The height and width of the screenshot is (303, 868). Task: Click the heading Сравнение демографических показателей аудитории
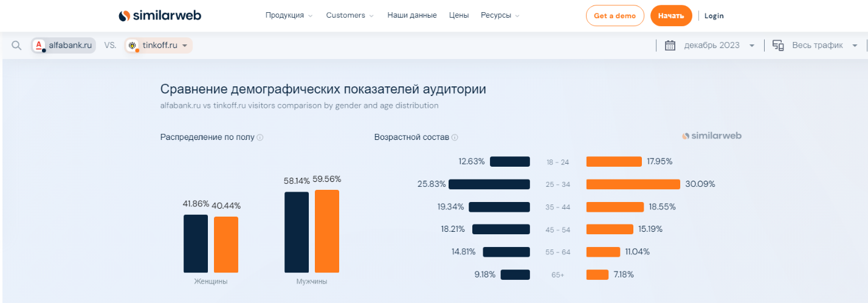tap(323, 89)
